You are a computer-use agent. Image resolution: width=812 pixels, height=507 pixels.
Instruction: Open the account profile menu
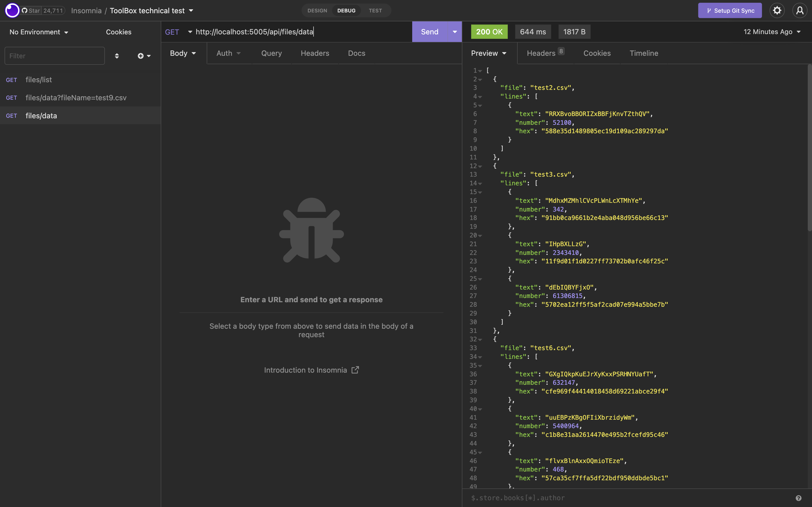[800, 10]
